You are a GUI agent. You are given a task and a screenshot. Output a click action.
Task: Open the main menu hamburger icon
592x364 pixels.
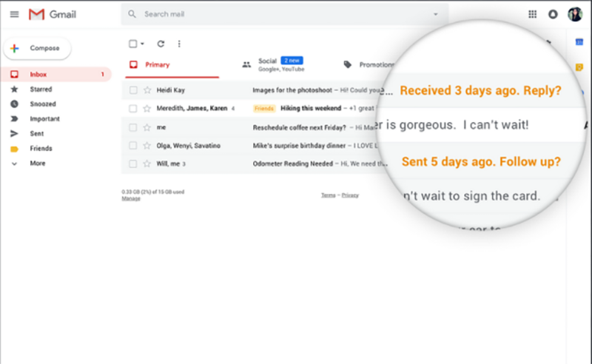coord(14,14)
